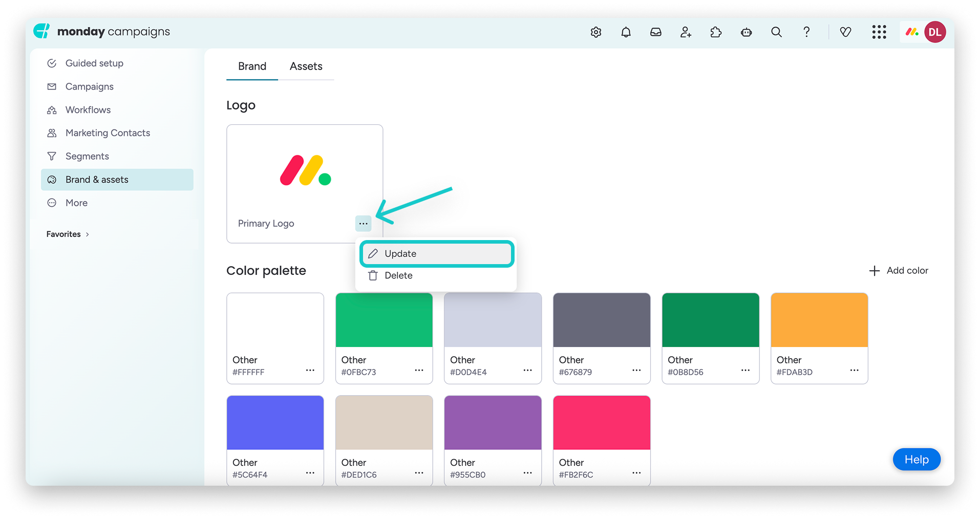Click the plus icon next to Add color

pyautogui.click(x=875, y=271)
